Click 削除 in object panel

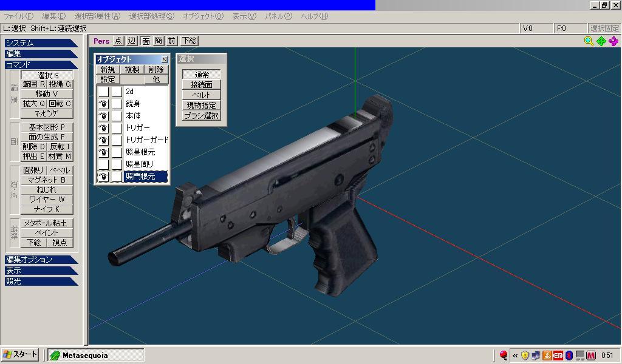[x=156, y=69]
